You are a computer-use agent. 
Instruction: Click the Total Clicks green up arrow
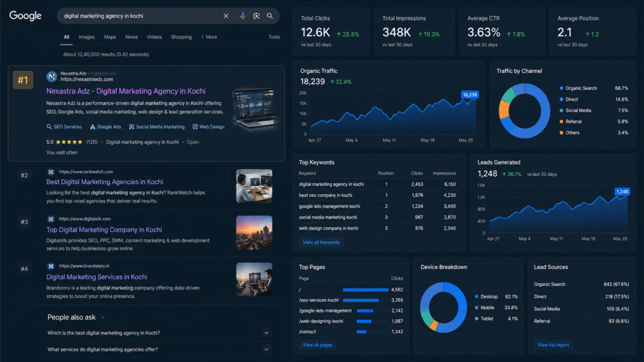click(x=339, y=35)
